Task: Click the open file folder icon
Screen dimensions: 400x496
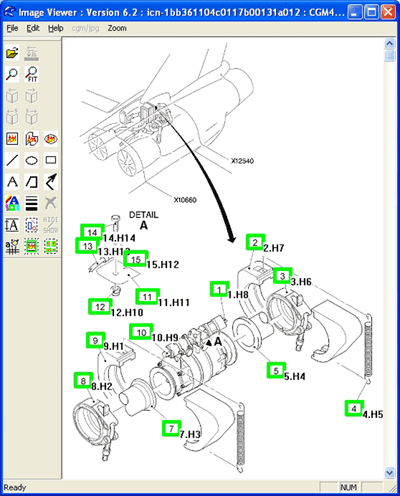Action: (x=12, y=53)
